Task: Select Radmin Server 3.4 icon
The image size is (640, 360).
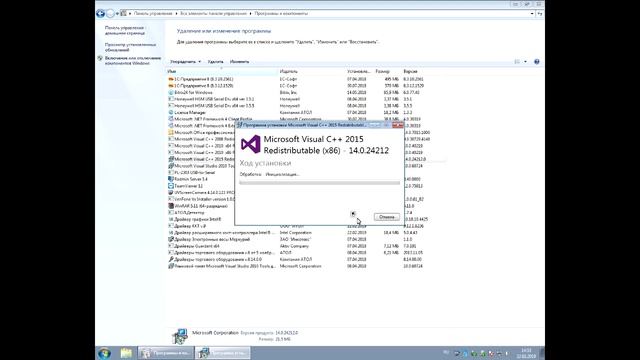Action: (171, 179)
